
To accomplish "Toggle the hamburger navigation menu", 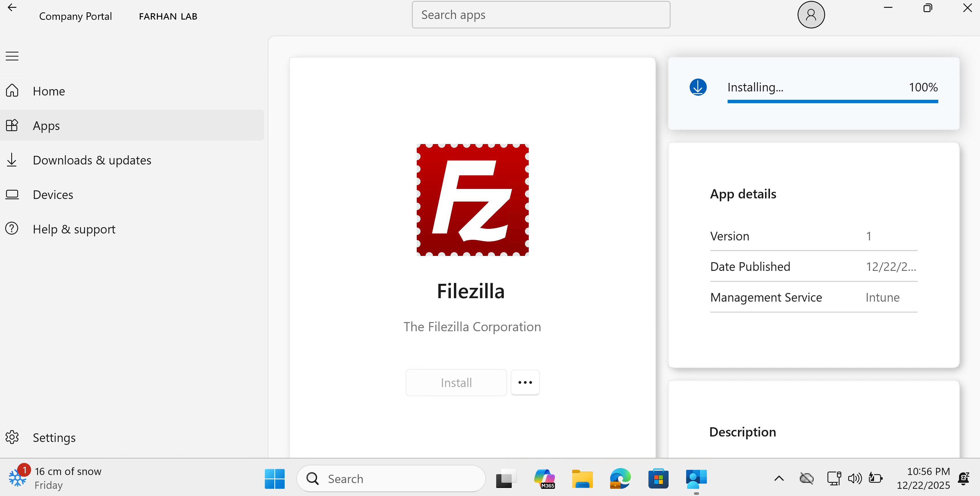I will 12,56.
